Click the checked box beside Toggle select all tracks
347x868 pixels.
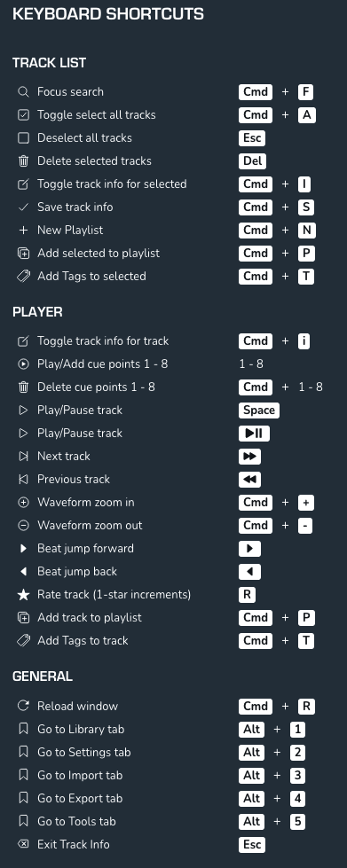click(23, 115)
